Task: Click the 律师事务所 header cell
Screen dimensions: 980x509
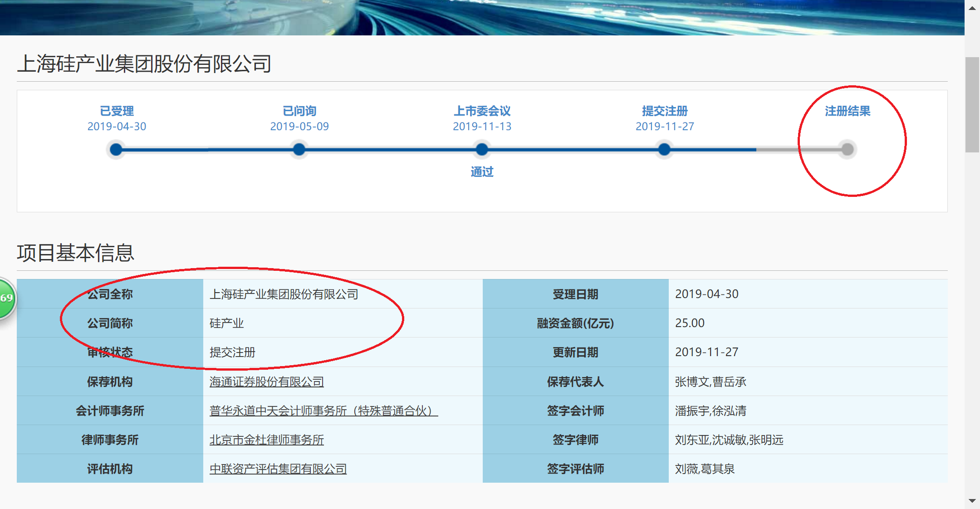Action: coord(110,440)
